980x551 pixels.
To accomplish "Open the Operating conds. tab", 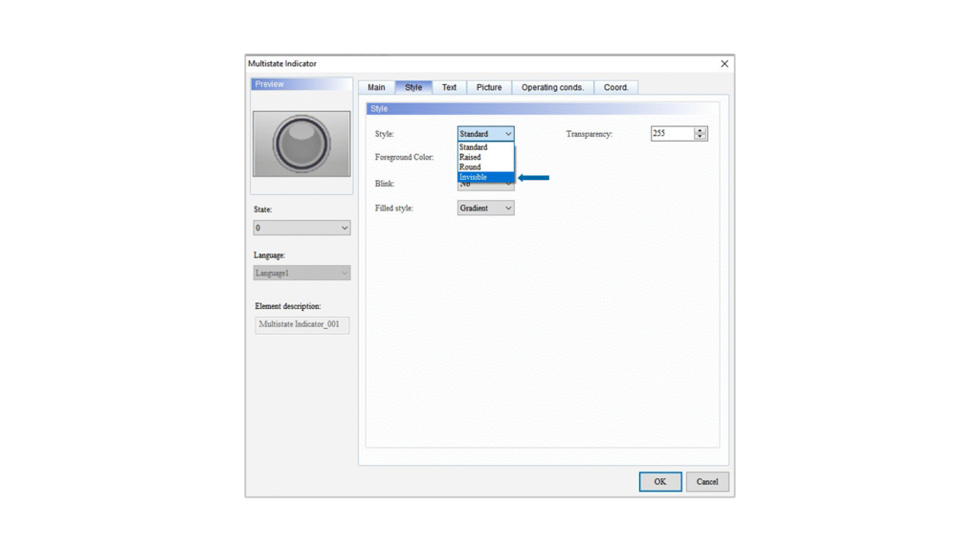I will [552, 87].
